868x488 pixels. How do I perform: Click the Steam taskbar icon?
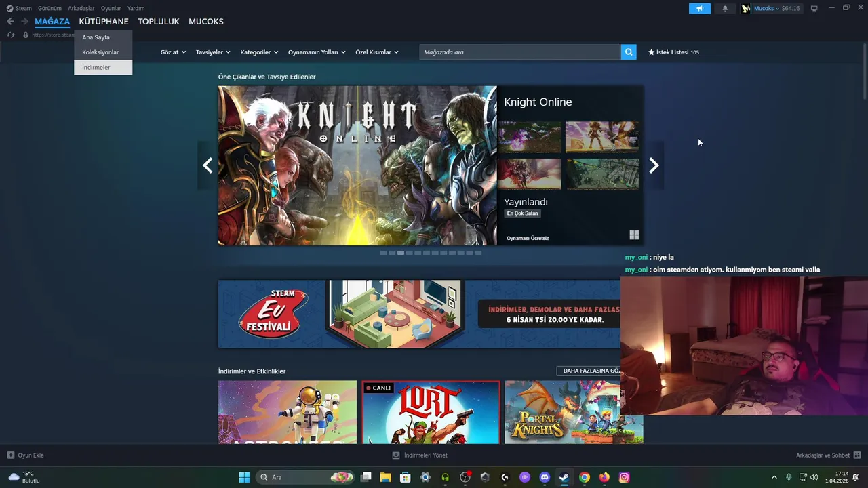(x=564, y=477)
